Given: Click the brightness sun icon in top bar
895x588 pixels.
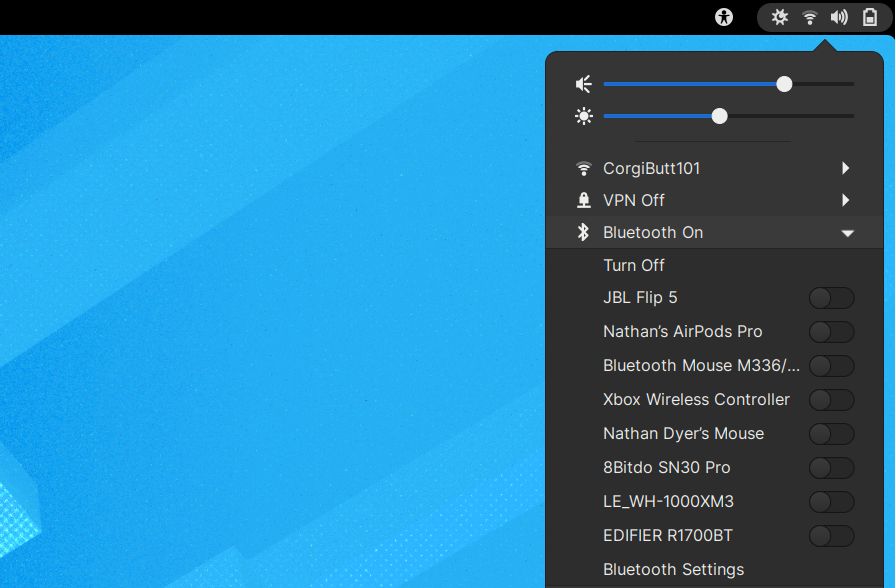Looking at the screenshot, I should click(780, 17).
